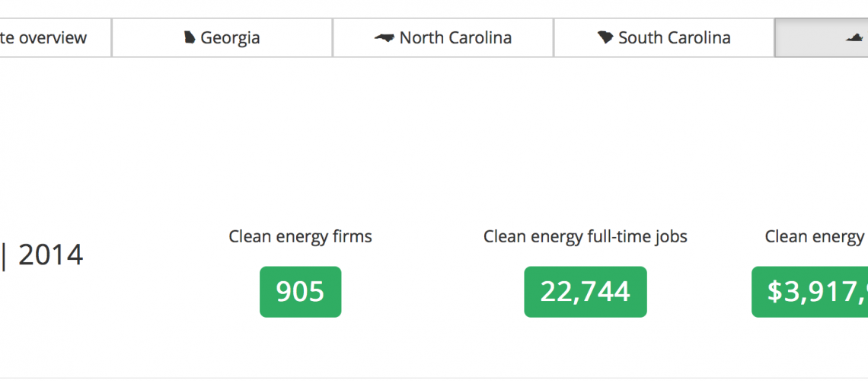
Task: Click the South Carolina state shape icon
Action: click(x=605, y=37)
